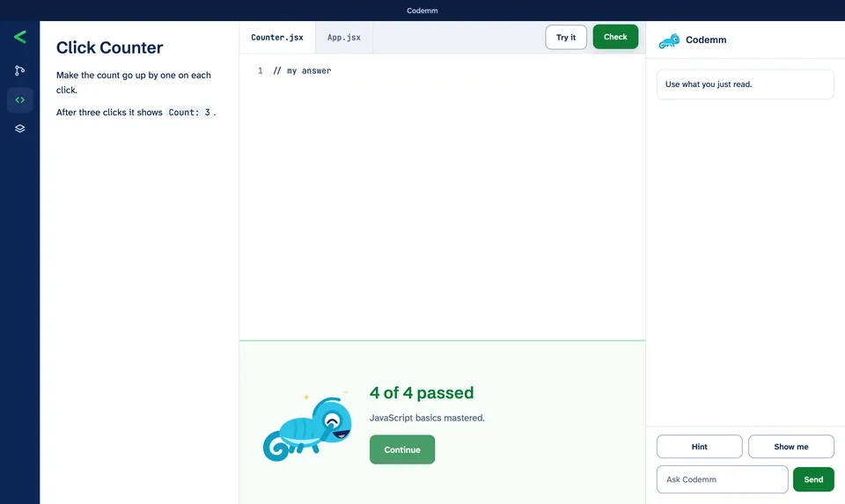The image size is (845, 504).
Task: Switch to the Counter.jsx tab
Action: [x=277, y=38]
